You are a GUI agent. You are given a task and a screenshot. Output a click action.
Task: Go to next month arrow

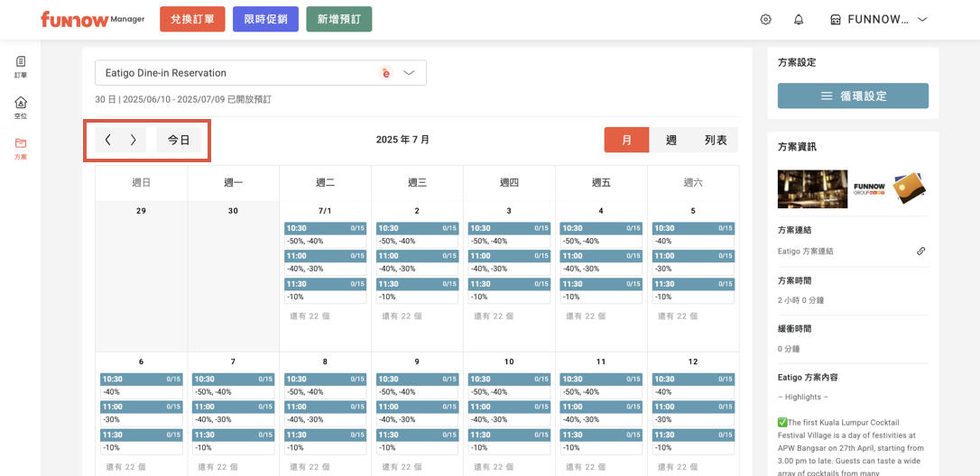pyautogui.click(x=134, y=140)
